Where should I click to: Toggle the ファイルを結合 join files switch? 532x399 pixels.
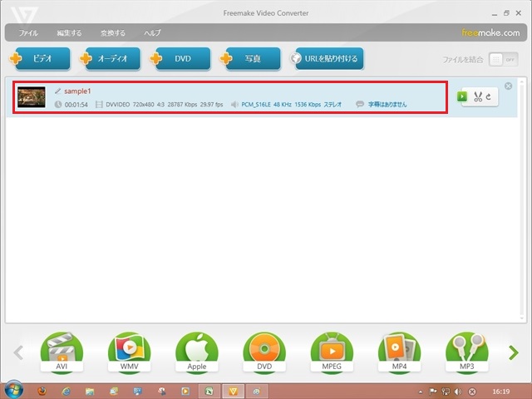point(497,59)
